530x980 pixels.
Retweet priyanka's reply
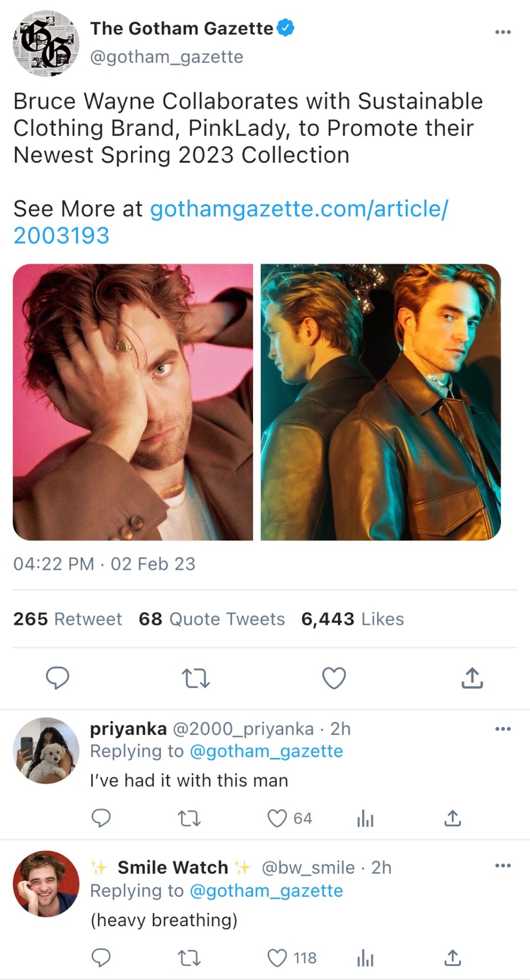(189, 818)
